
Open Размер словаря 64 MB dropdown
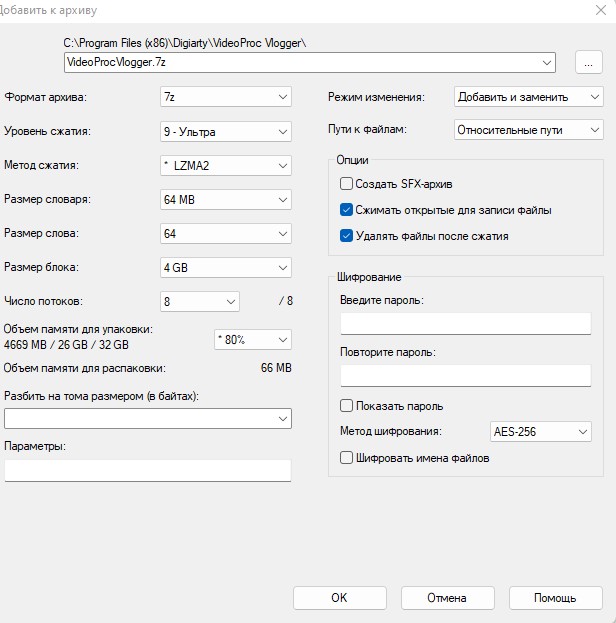click(x=225, y=199)
